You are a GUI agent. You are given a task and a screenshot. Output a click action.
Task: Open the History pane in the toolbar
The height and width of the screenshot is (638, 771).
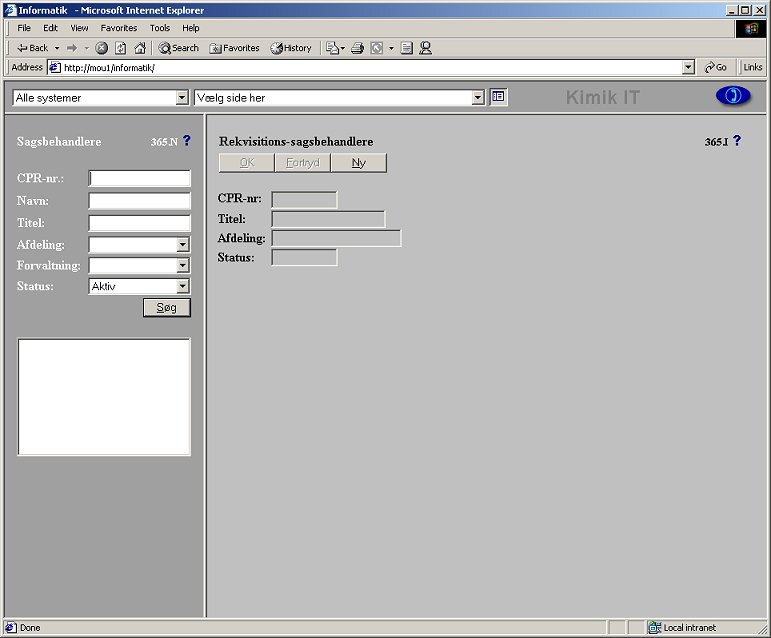291,48
